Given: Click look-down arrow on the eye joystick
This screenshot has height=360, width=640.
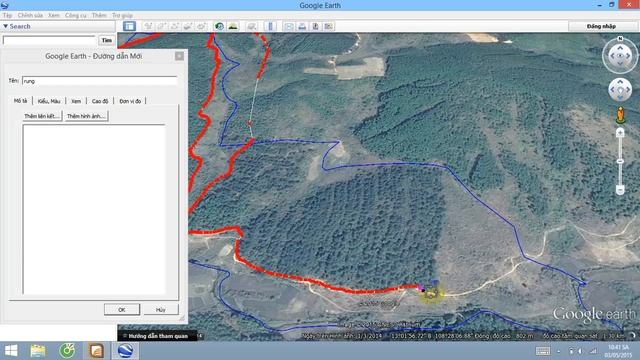Looking at the screenshot, I should point(620,63).
